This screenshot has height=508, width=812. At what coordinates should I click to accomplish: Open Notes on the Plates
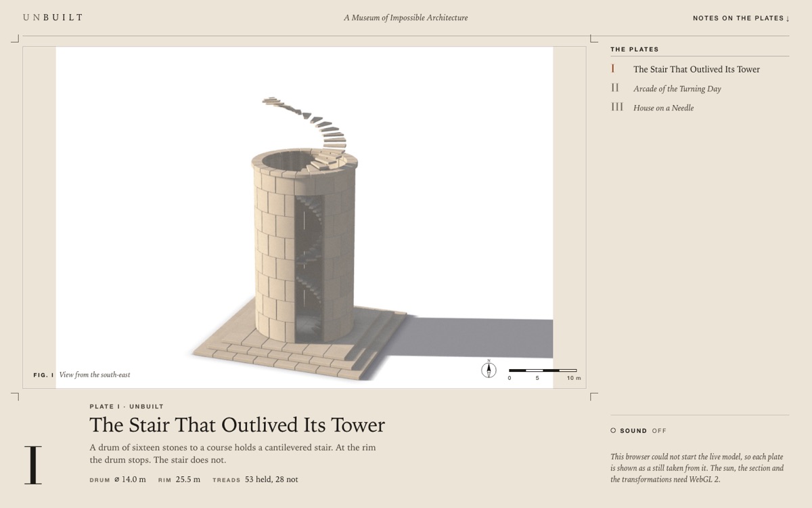coord(741,18)
